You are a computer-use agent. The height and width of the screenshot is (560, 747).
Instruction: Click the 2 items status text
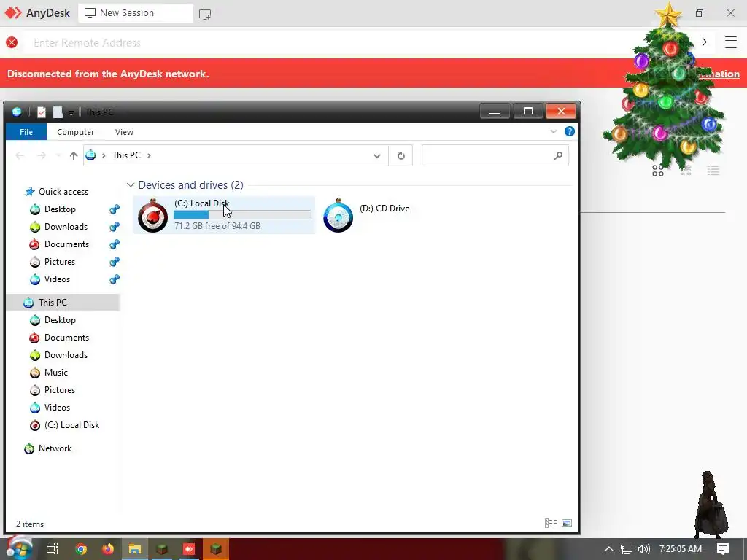pos(30,524)
